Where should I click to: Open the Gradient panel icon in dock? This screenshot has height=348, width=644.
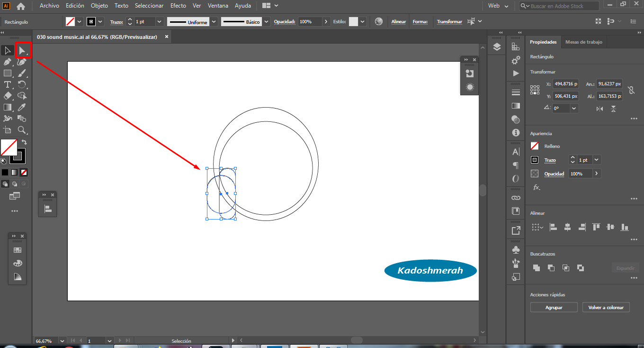click(516, 106)
